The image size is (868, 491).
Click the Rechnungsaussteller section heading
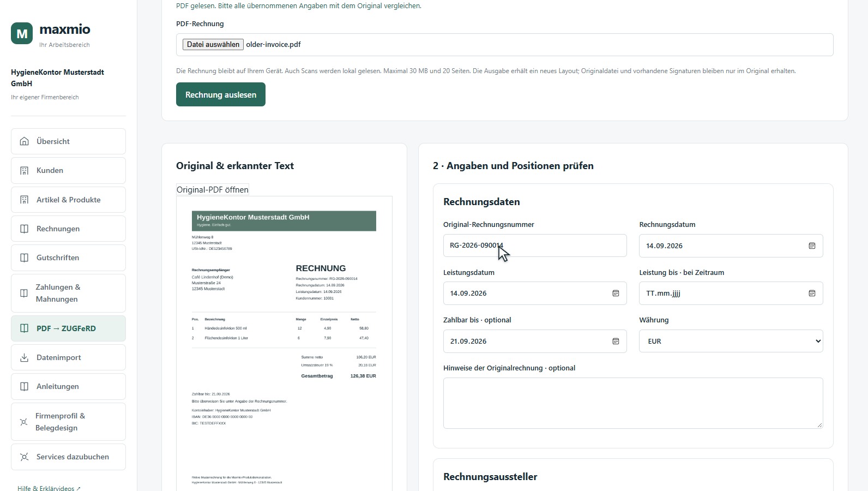(x=490, y=477)
